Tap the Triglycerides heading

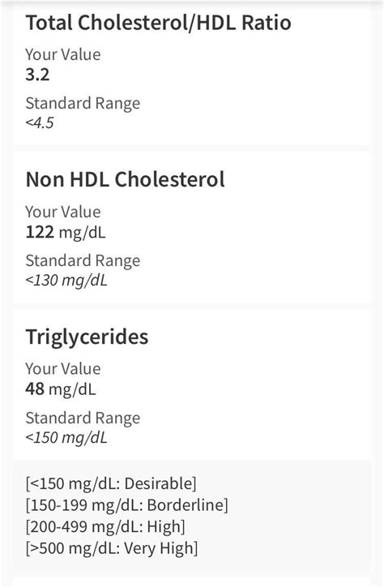pos(87,337)
